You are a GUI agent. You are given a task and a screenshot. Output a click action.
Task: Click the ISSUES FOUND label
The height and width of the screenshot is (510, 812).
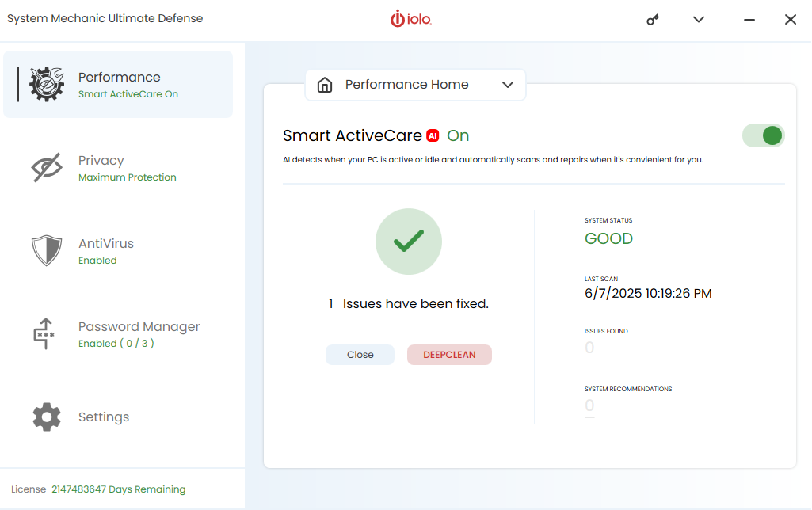coord(606,331)
